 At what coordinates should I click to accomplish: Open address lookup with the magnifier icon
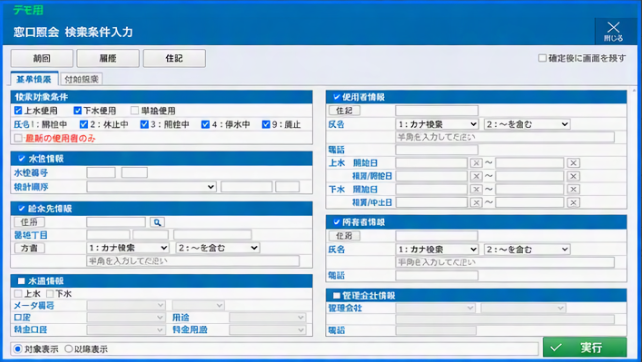[x=157, y=222]
